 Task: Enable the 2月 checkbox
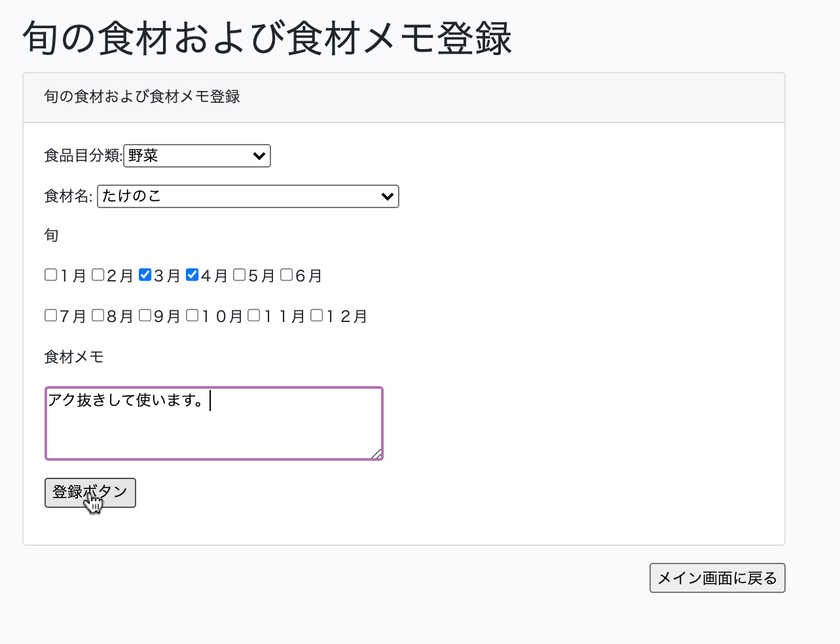[98, 275]
